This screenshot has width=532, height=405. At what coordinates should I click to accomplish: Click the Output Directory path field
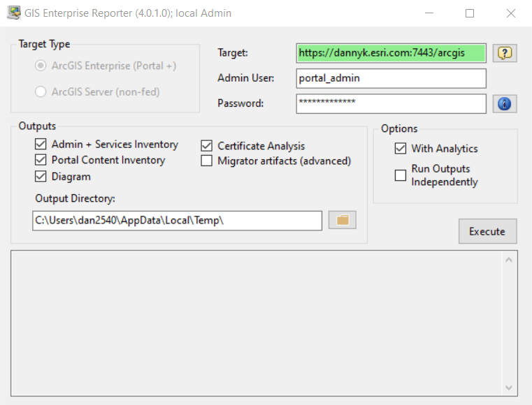(177, 220)
